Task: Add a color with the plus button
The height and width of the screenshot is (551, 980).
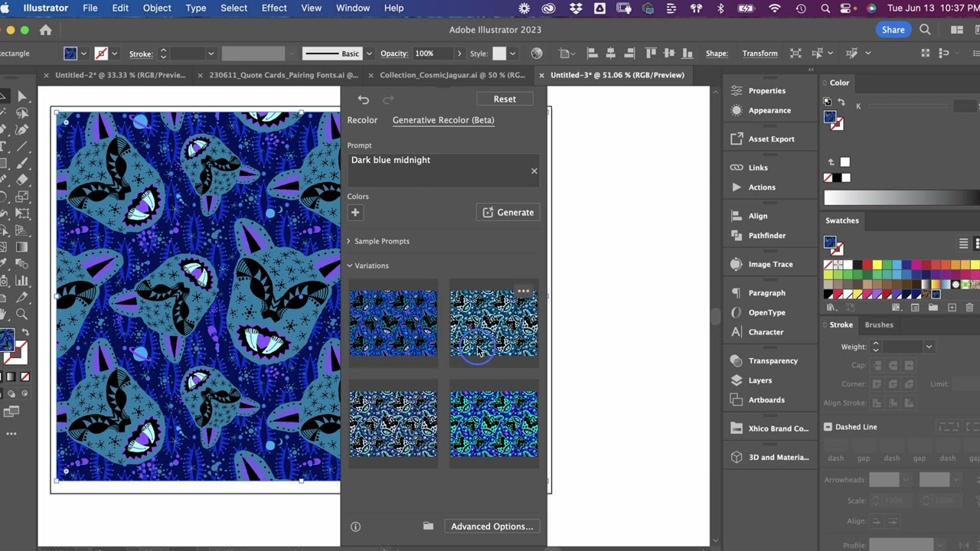Action: tap(355, 213)
